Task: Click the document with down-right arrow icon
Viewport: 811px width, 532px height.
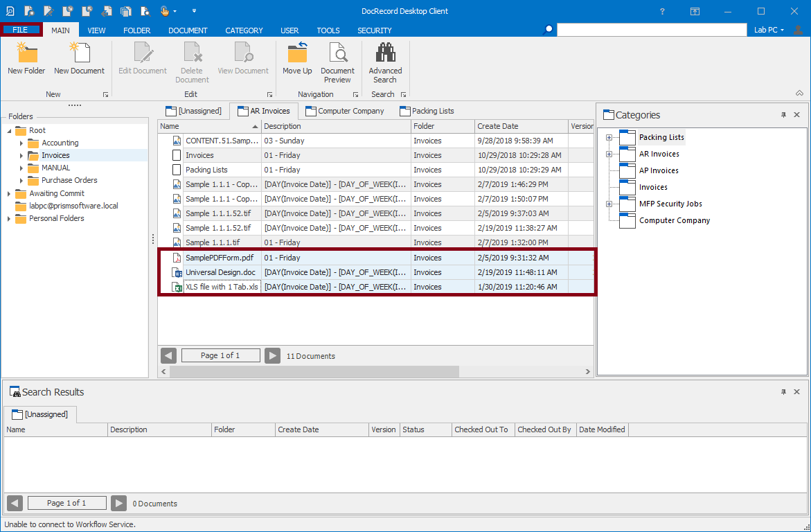Action: (x=68, y=11)
